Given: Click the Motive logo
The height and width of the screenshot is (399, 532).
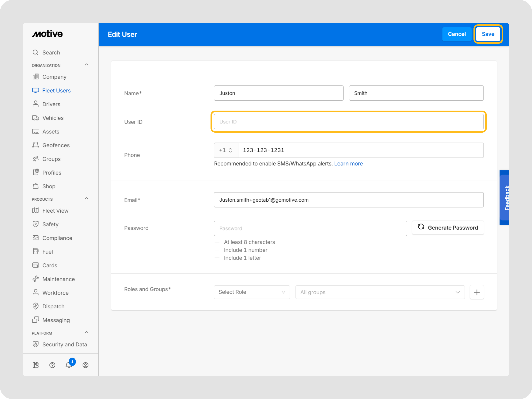Looking at the screenshot, I should 47,34.
